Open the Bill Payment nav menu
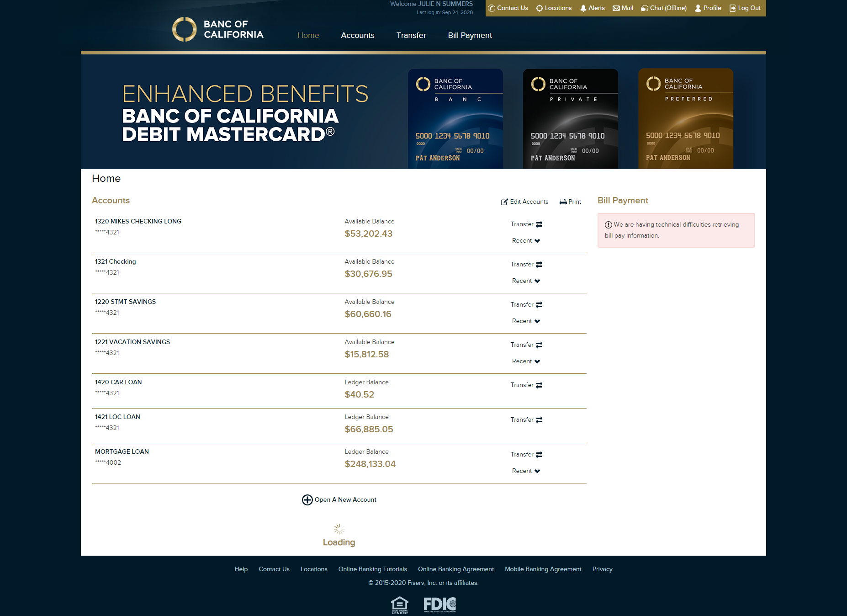The height and width of the screenshot is (616, 847). (x=470, y=35)
